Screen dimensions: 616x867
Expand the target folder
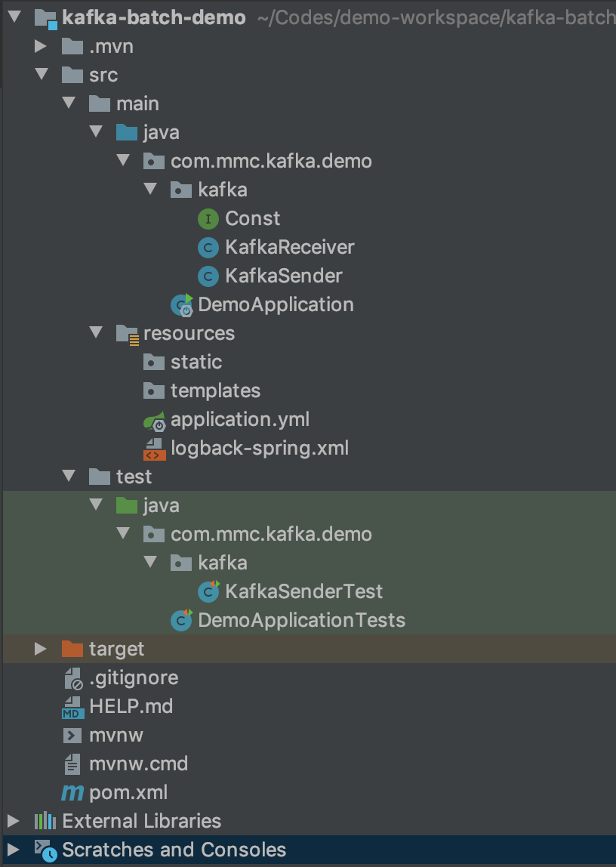tap(42, 648)
